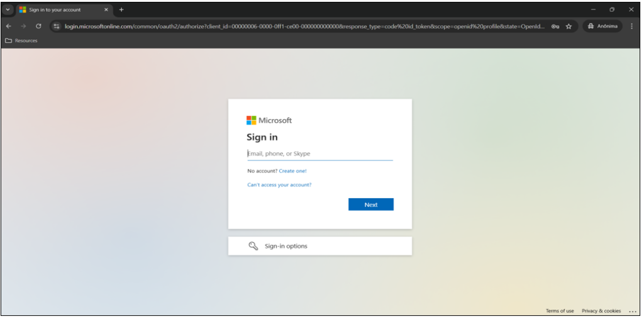This screenshot has height=319, width=644.
Task: Click the key icon beside Sign-in options
Action: (x=253, y=246)
